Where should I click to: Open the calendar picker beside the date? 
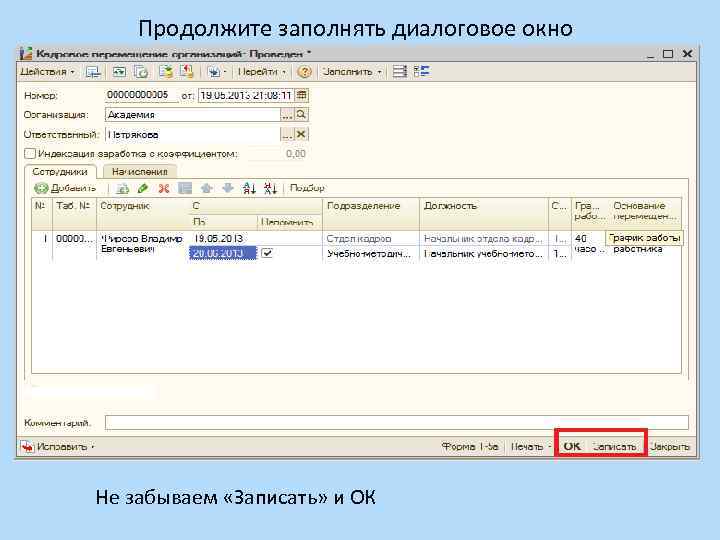click(302, 96)
